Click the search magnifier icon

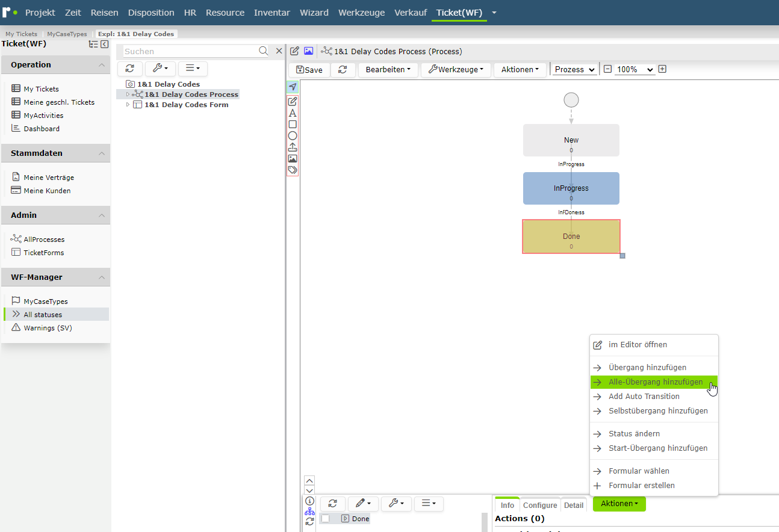[263, 51]
